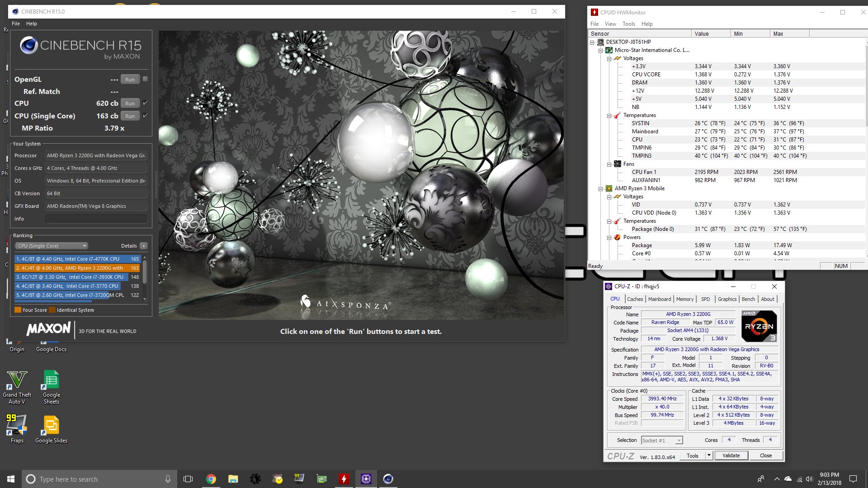
Task: Open the Windows Start menu
Action: coord(11,479)
